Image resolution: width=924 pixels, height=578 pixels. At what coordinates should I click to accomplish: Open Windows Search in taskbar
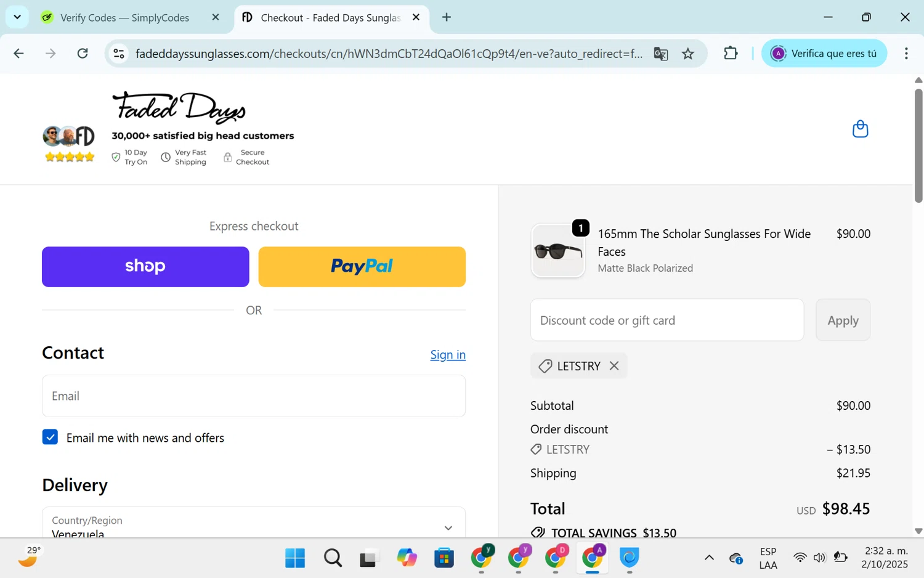point(333,558)
